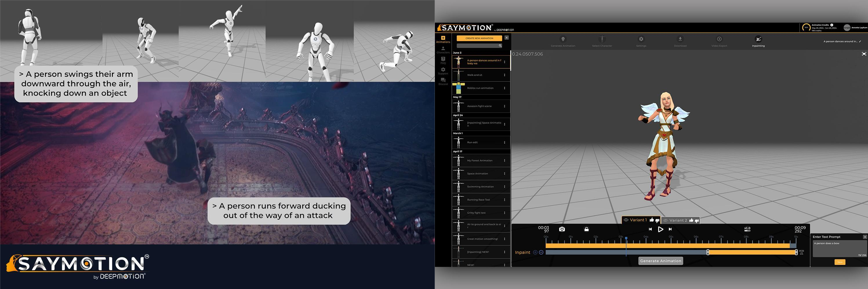Save the text prompt

(840, 262)
